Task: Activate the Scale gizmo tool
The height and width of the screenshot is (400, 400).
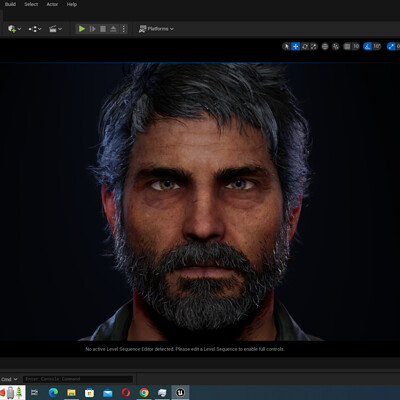Action: click(x=314, y=46)
